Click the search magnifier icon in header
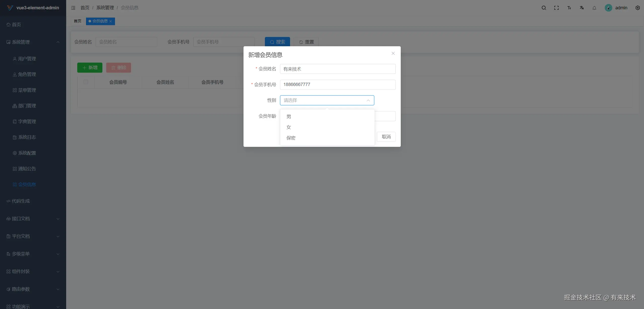The width and height of the screenshot is (644, 309). pos(544,8)
